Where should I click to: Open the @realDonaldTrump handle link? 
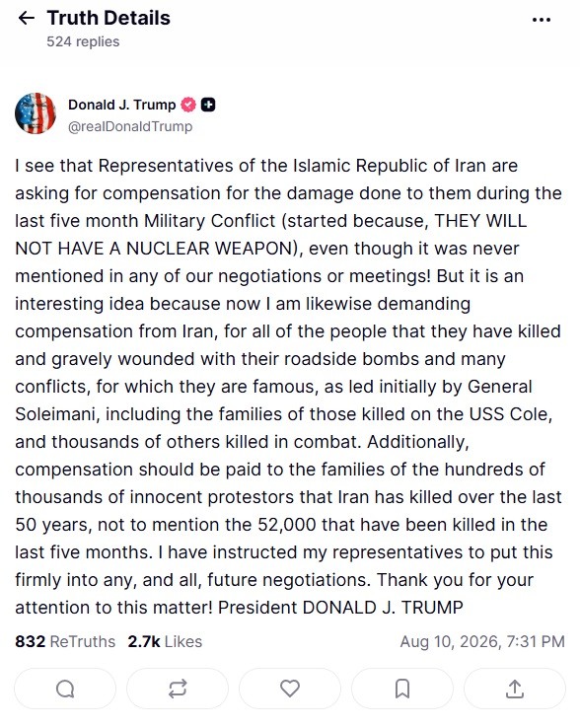tap(130, 126)
